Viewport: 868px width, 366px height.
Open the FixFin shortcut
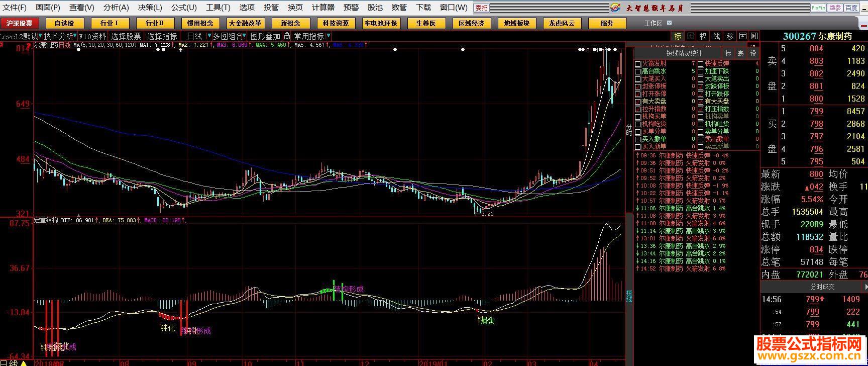point(818,8)
